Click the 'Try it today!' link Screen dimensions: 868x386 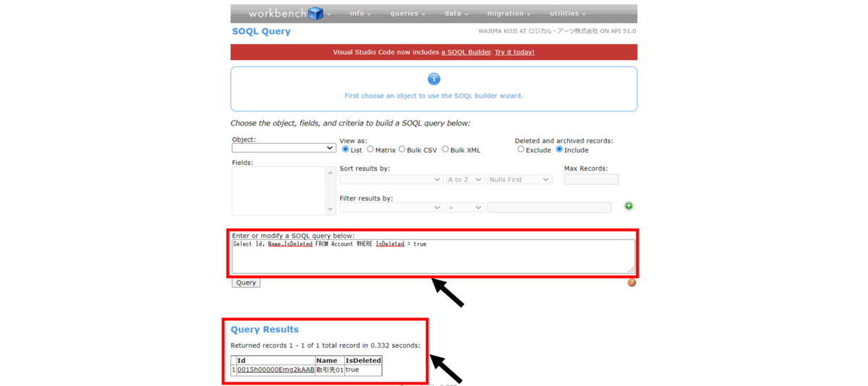pyautogui.click(x=514, y=52)
